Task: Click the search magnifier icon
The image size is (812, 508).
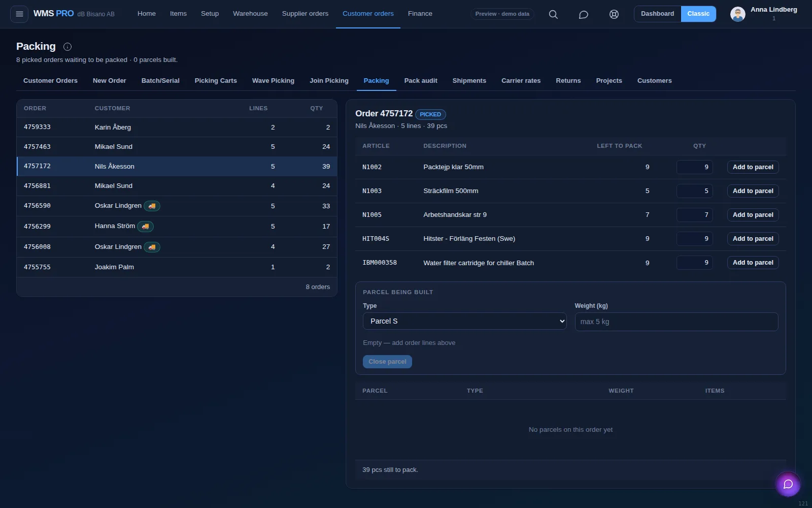Action: tap(553, 14)
